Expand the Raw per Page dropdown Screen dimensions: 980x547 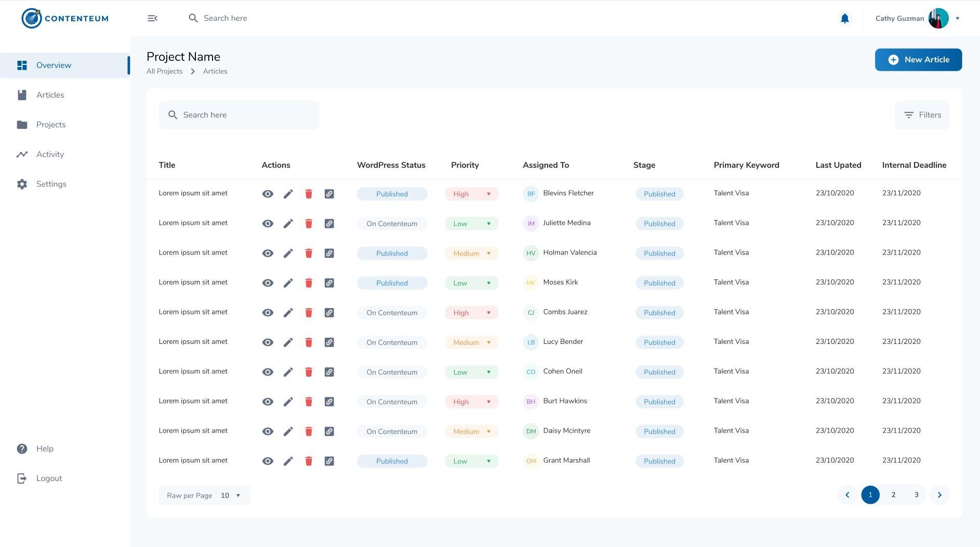coord(238,496)
